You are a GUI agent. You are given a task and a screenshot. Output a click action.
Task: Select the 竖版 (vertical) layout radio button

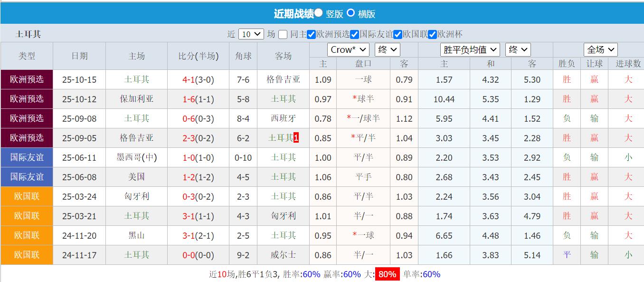(319, 14)
